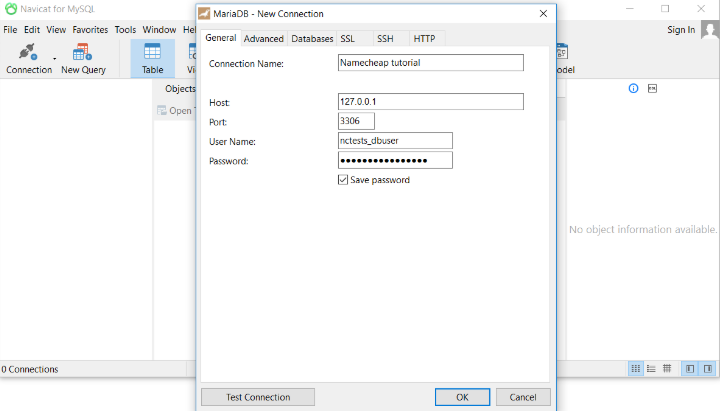Click the OK button
Image resolution: width=720 pixels, height=411 pixels.
[462, 397]
